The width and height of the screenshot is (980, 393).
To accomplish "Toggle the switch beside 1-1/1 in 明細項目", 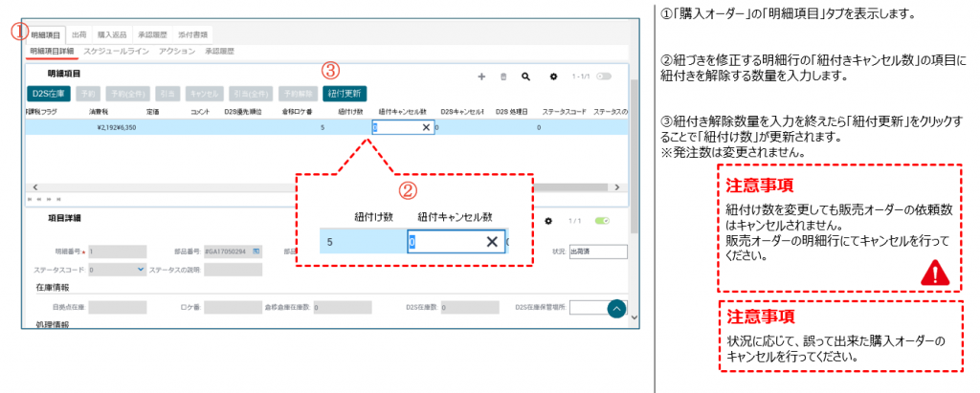I will [x=604, y=76].
